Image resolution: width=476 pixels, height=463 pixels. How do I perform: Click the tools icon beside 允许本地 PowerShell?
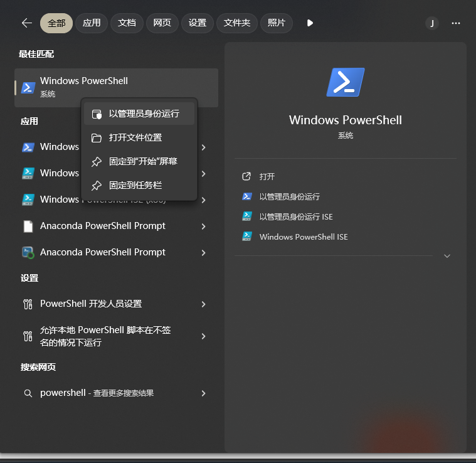[28, 336]
